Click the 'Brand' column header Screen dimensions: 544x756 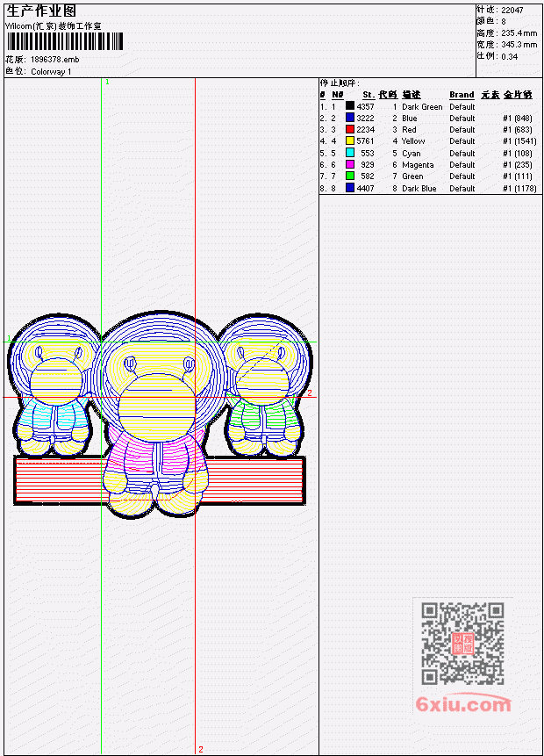462,95
